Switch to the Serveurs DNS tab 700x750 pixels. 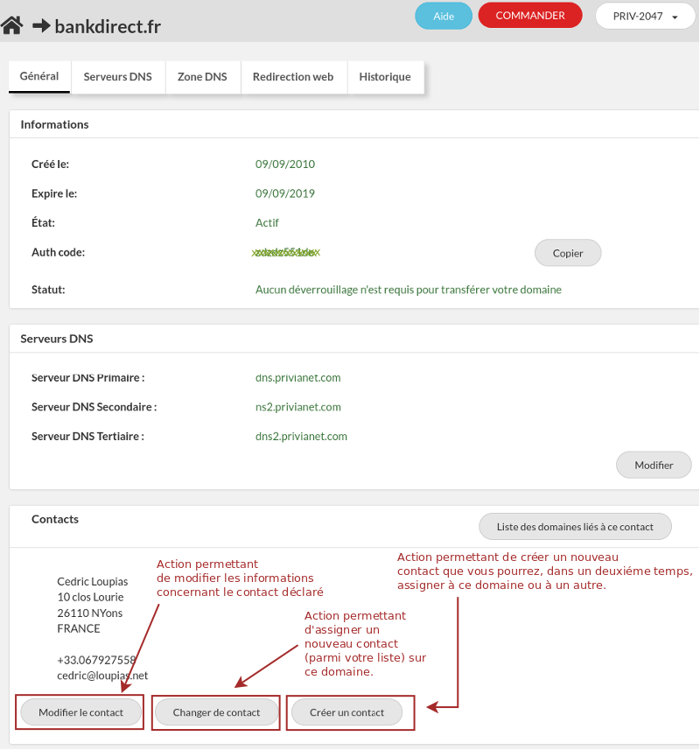coord(117,76)
